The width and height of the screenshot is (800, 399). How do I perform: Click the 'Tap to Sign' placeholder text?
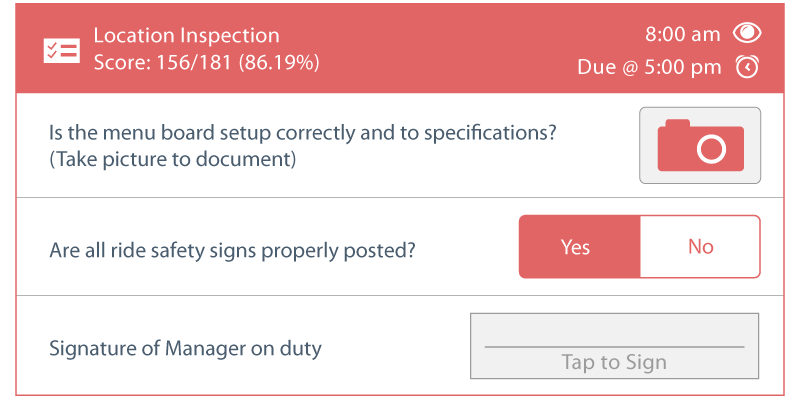coord(614,363)
